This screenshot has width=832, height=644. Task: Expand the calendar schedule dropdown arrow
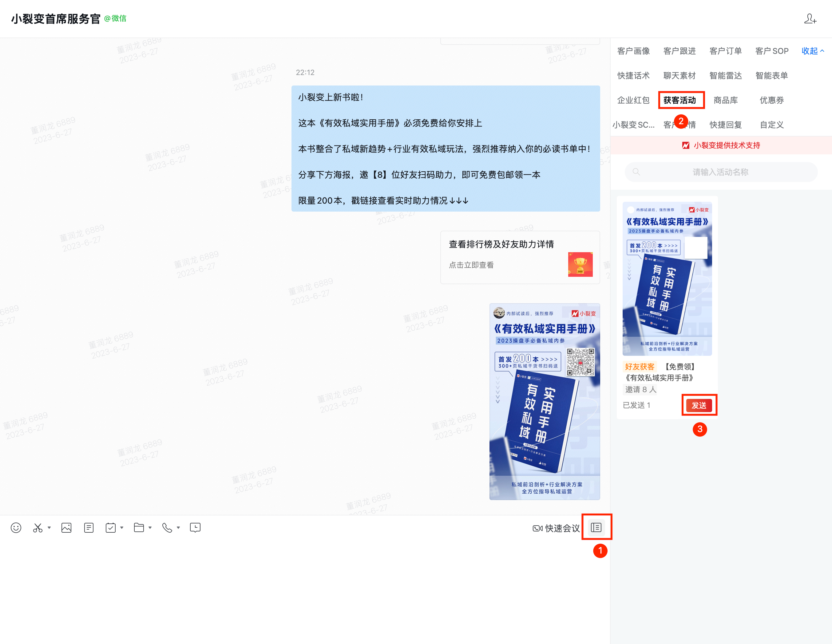[x=122, y=528]
